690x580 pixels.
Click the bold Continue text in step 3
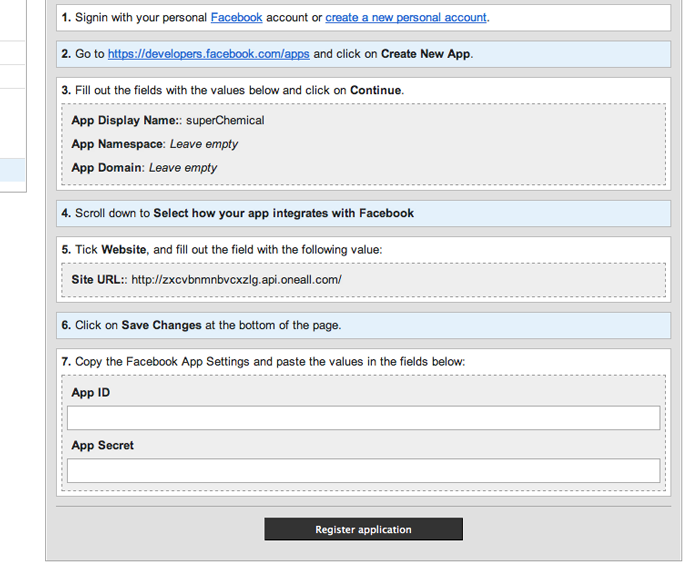[375, 90]
